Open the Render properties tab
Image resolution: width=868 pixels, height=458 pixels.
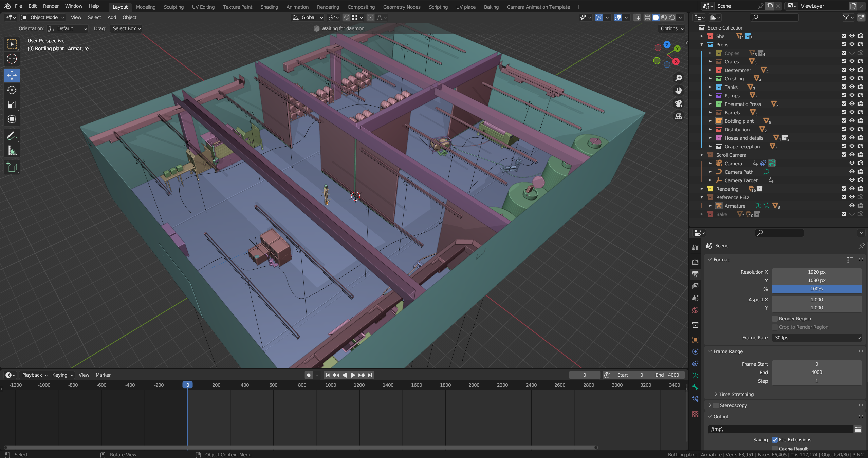tap(695, 262)
